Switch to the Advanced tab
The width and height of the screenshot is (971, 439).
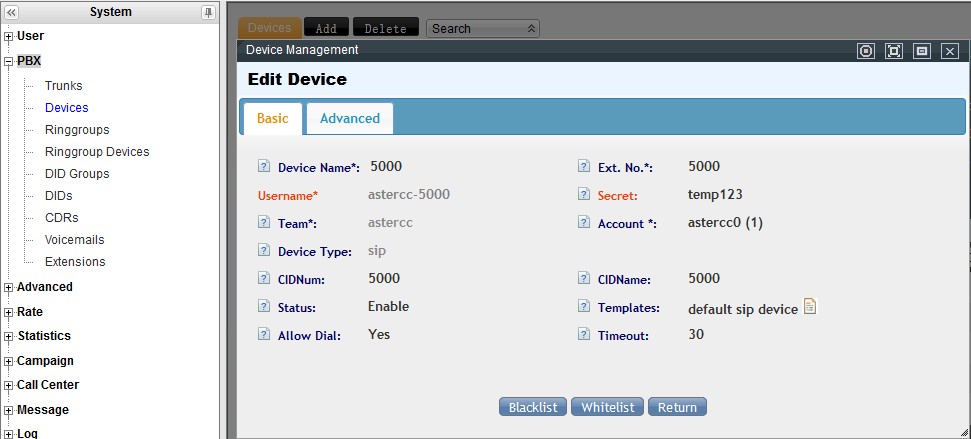(349, 118)
